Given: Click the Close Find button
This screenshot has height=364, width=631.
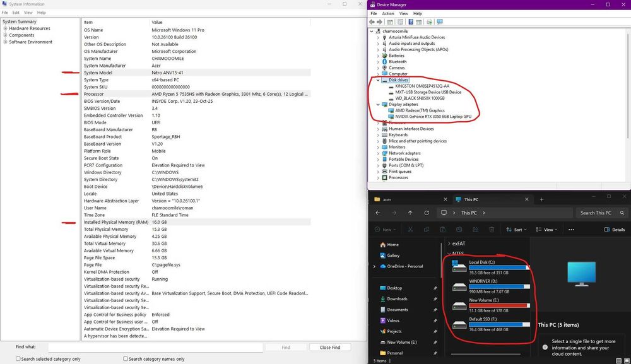Looking at the screenshot, I should (330, 348).
